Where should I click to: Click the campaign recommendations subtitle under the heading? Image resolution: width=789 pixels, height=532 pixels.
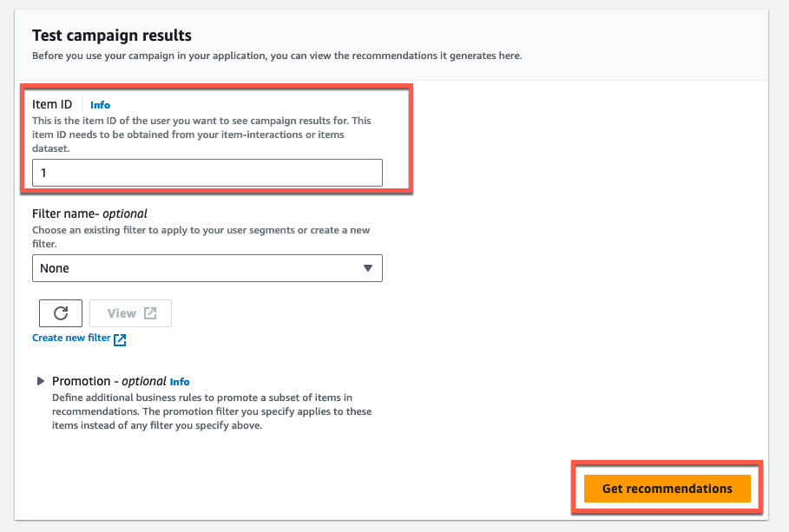[x=277, y=56]
